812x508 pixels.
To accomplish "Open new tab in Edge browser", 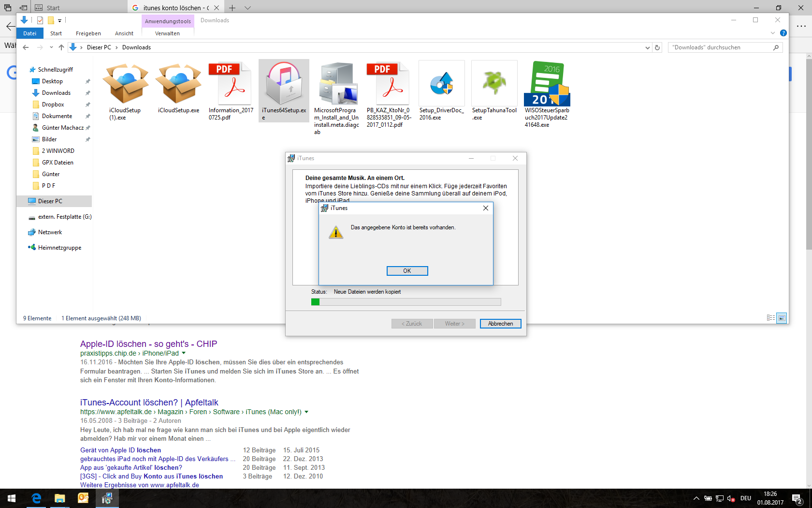I will 232,8.
